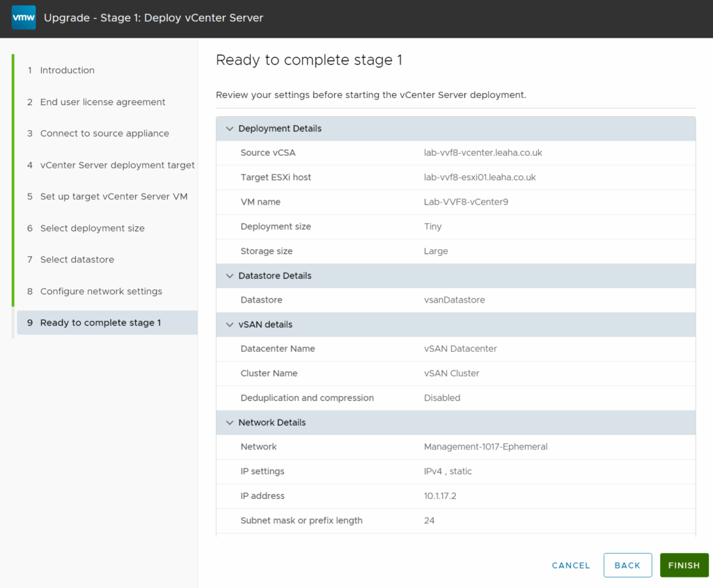Click the Lab-VVF8-vCenter9 VM name value
Screen dimensions: 713x588
(466, 202)
